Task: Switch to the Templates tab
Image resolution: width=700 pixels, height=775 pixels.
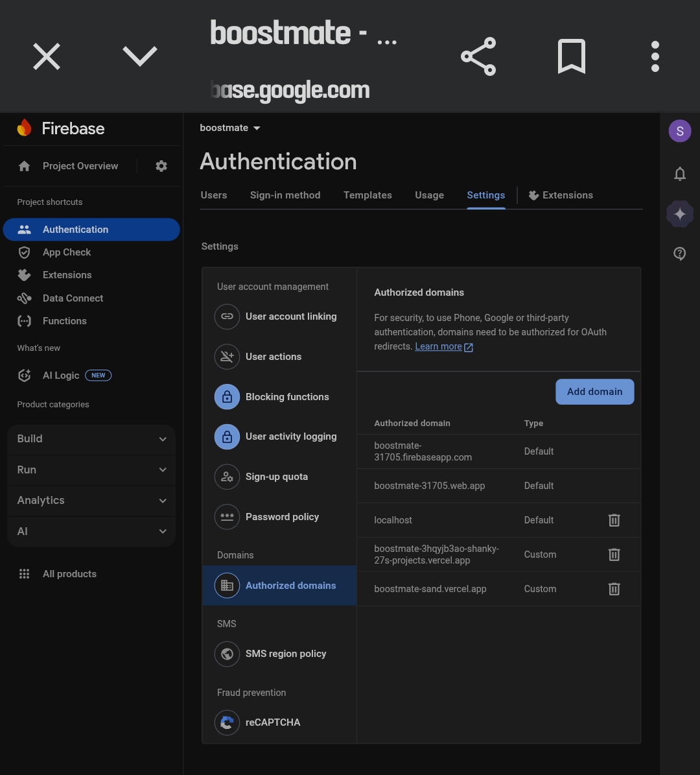Action: [367, 195]
